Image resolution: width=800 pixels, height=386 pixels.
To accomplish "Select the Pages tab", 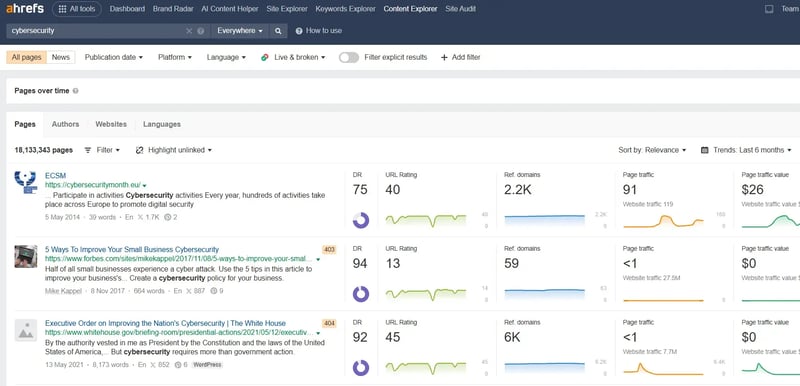I will coord(25,124).
